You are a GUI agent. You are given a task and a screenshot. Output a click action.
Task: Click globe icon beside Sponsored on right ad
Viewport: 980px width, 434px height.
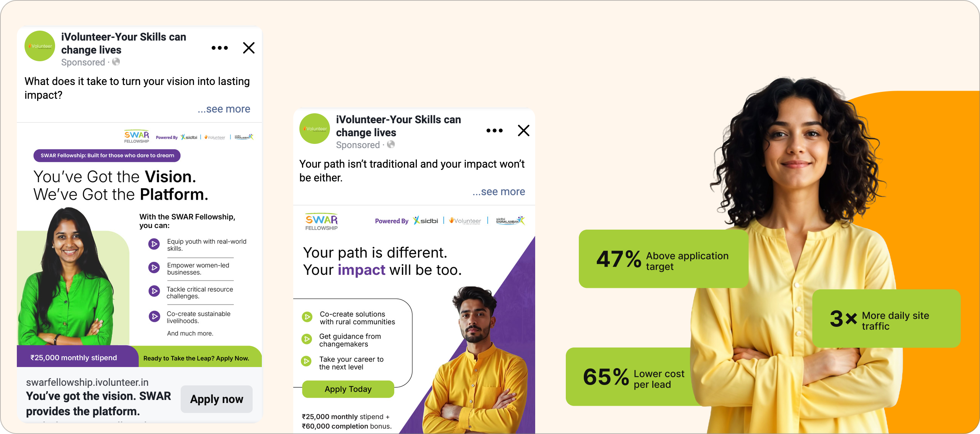coord(391,144)
